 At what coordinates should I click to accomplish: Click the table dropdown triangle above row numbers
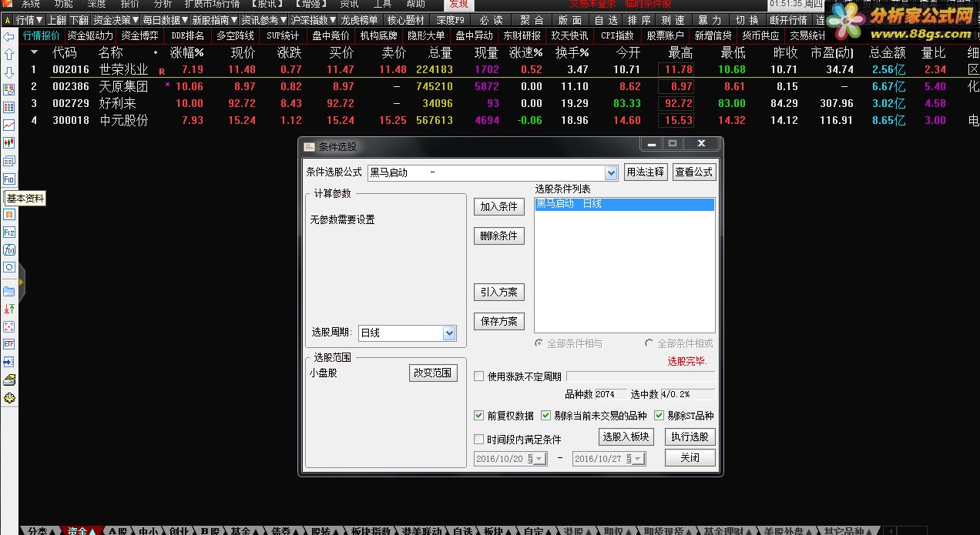click(34, 52)
